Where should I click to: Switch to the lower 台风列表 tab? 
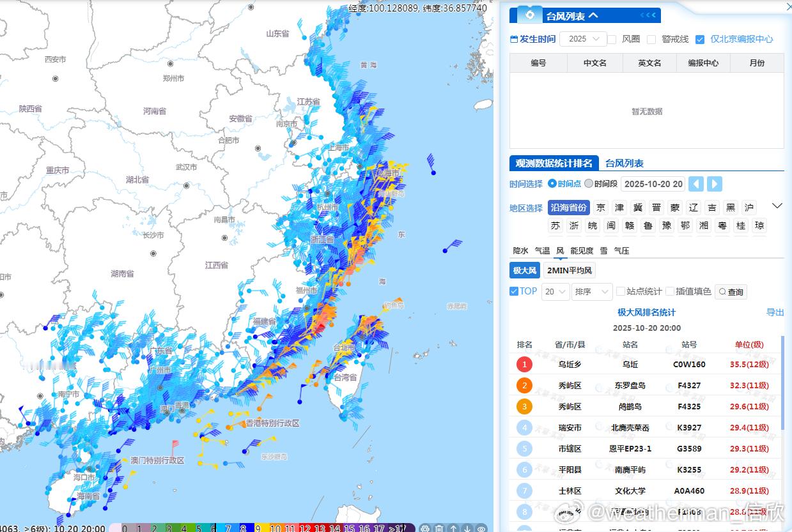coord(625,163)
